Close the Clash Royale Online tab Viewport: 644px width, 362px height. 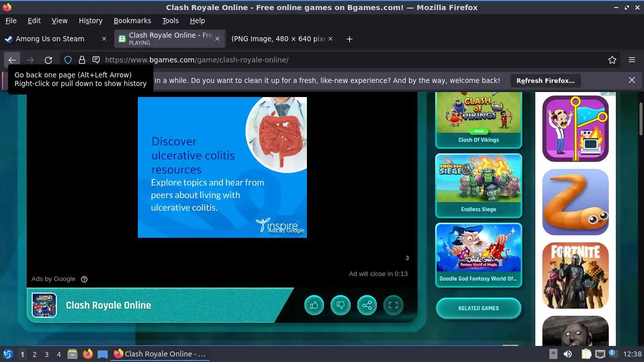click(217, 39)
